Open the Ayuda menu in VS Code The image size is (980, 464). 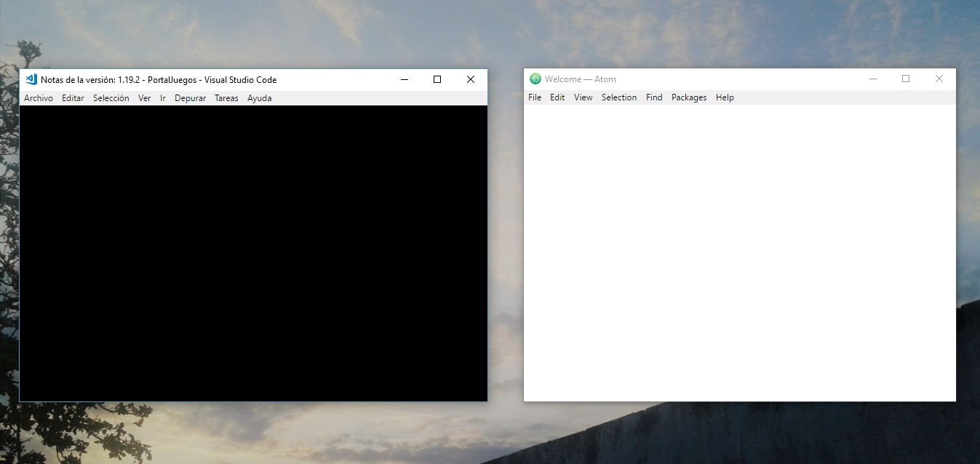pyautogui.click(x=259, y=97)
